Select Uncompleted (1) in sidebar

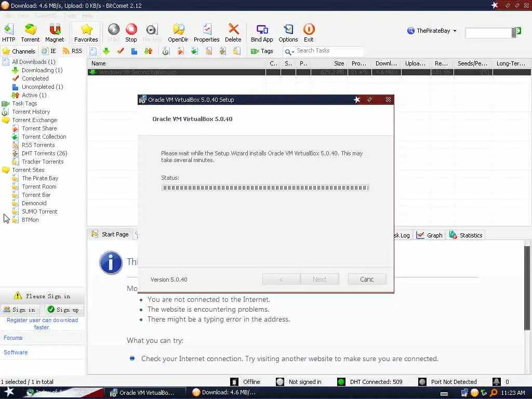click(43, 87)
